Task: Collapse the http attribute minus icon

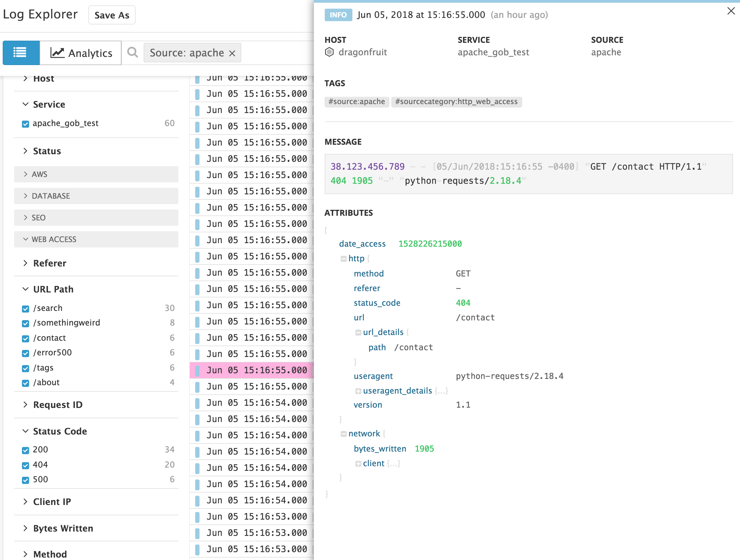Action: coord(344,258)
